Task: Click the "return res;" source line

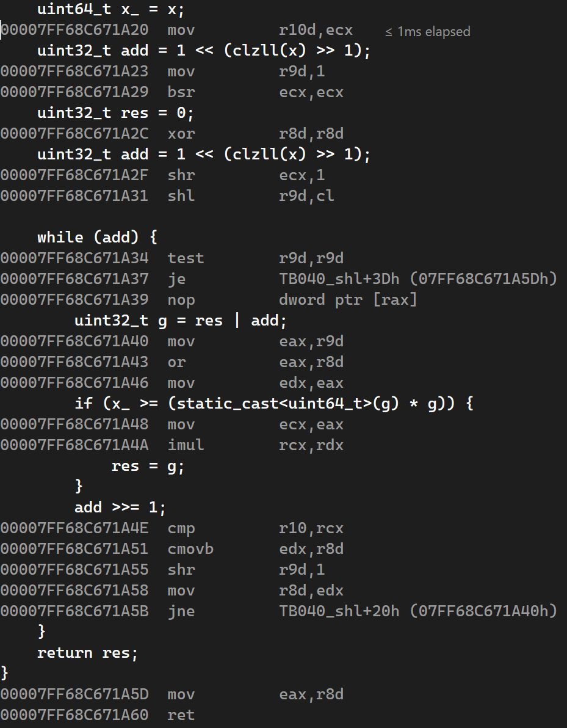Action: click(x=88, y=653)
